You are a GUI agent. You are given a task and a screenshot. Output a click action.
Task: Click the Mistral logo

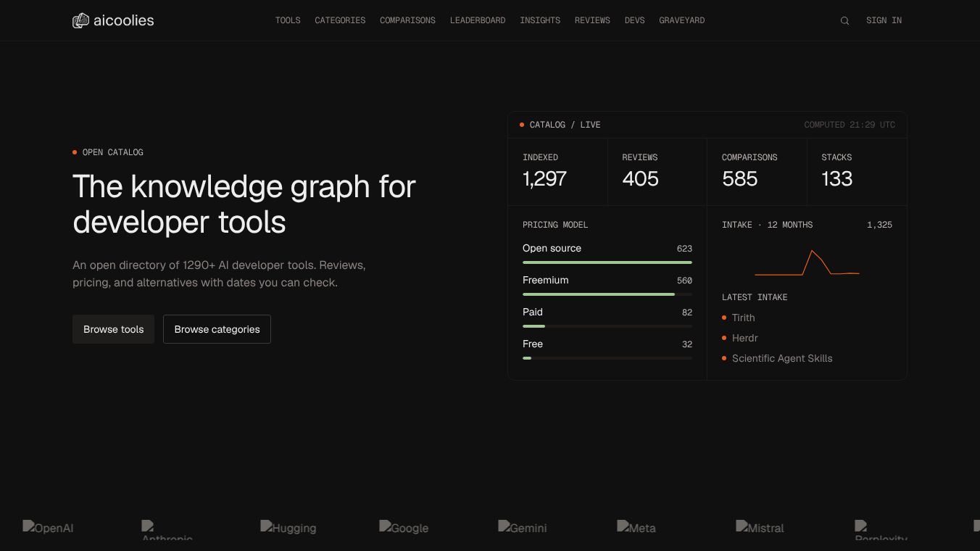click(x=760, y=528)
